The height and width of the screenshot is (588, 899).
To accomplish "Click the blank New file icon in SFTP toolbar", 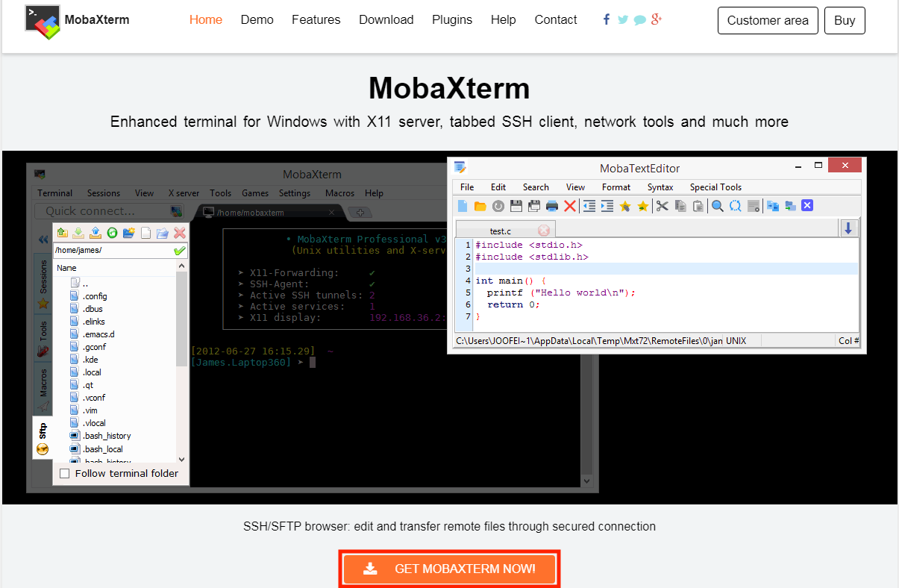I will coord(146,233).
